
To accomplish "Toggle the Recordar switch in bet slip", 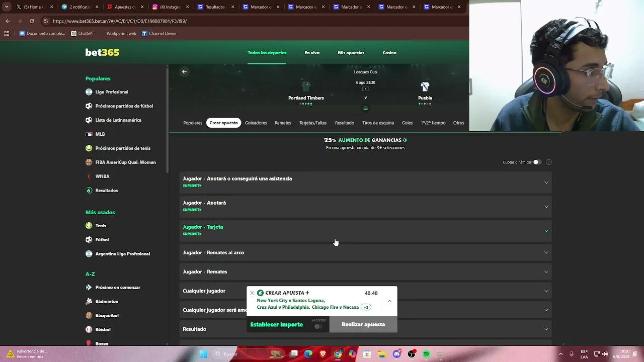I will click(x=318, y=326).
